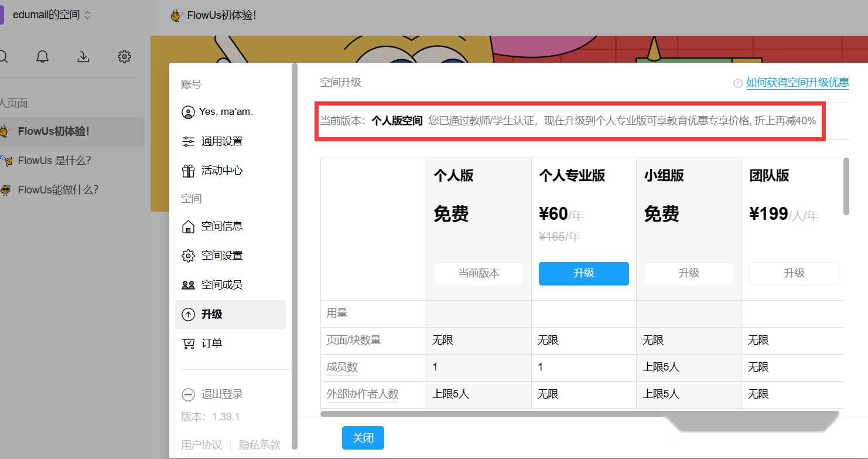This screenshot has width=868, height=459.
Task: Click the pricing table horizontal scrollbar
Action: pyautogui.click(x=580, y=414)
